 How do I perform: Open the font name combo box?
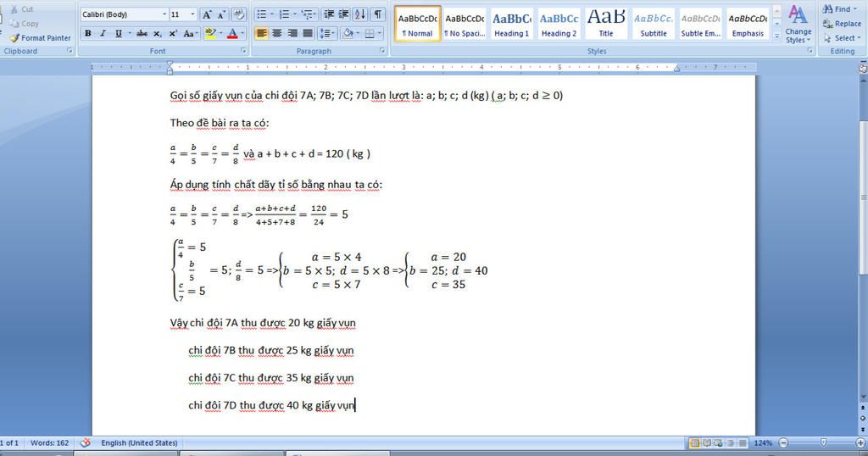pos(125,14)
